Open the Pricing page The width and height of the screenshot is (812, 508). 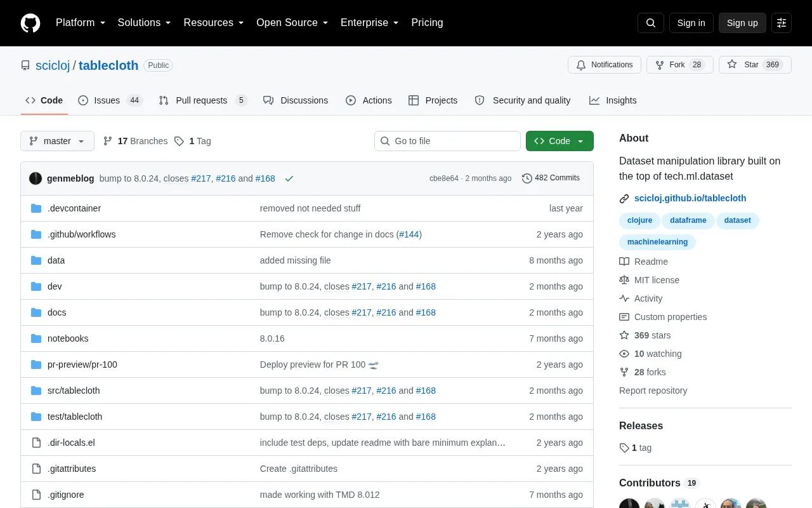pyautogui.click(x=427, y=23)
